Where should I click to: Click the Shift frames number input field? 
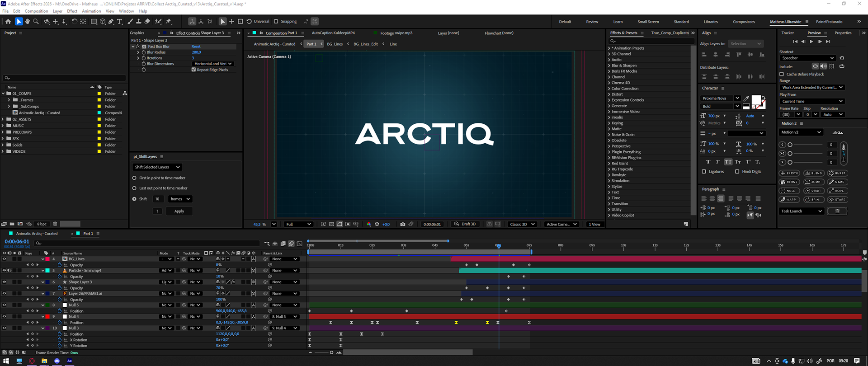[x=158, y=199]
